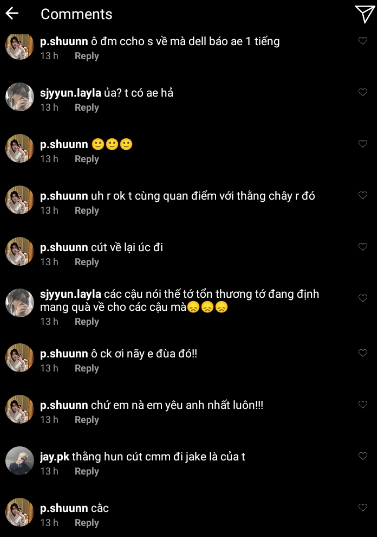View jay.pk's profile picture
The image size is (377, 537).
[20, 461]
